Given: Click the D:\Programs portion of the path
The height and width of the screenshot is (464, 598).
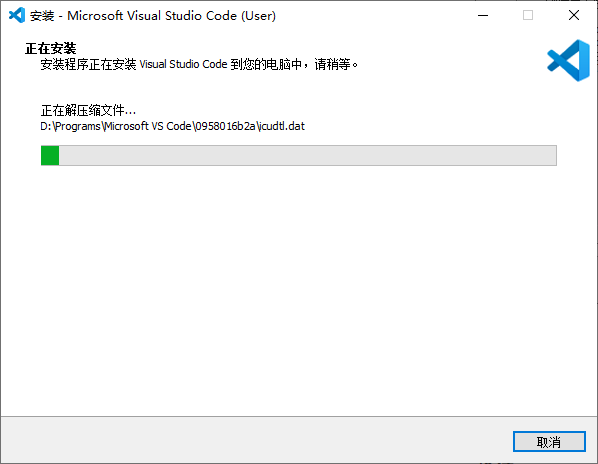Looking at the screenshot, I should [x=71, y=126].
